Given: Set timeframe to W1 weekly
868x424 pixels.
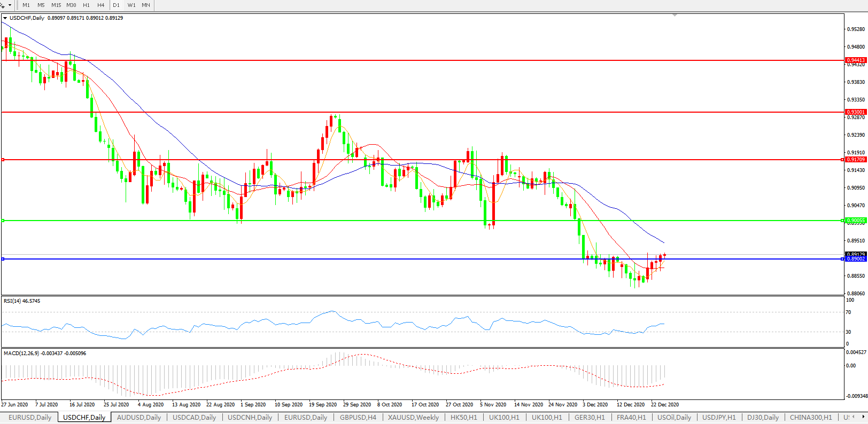Looking at the screenshot, I should pos(131,5).
